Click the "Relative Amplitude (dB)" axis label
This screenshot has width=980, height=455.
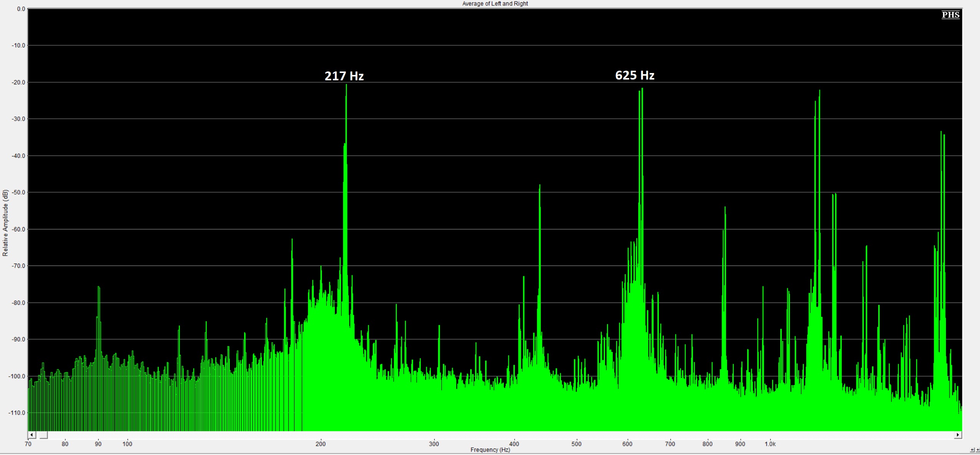point(5,223)
